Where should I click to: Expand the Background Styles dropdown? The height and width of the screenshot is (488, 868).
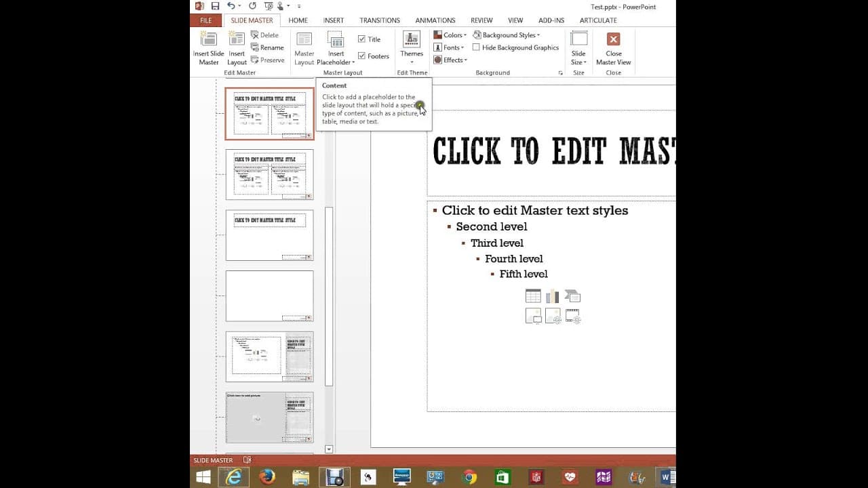[x=507, y=35]
